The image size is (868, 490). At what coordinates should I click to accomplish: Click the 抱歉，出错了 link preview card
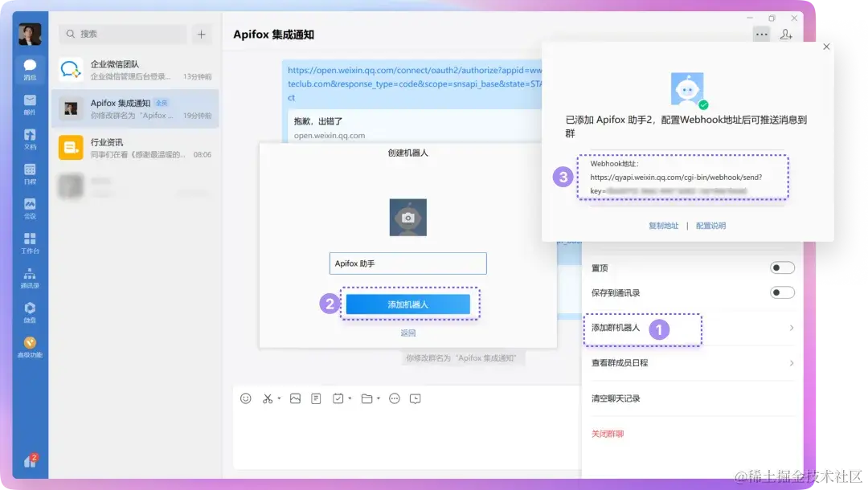pos(415,127)
